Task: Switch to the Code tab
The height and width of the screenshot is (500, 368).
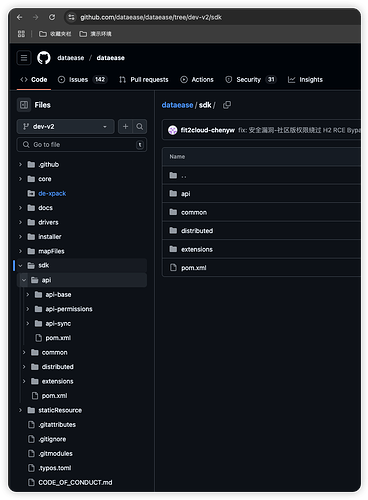Action: tap(34, 80)
